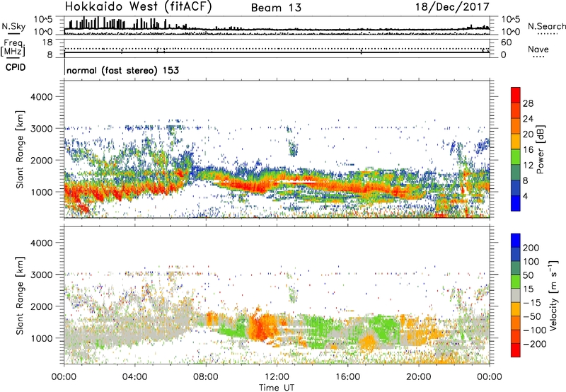Viewport: 566px width, 392px height.
Task: Click 'normal (fast stereo) 153' text
Action: [122, 70]
